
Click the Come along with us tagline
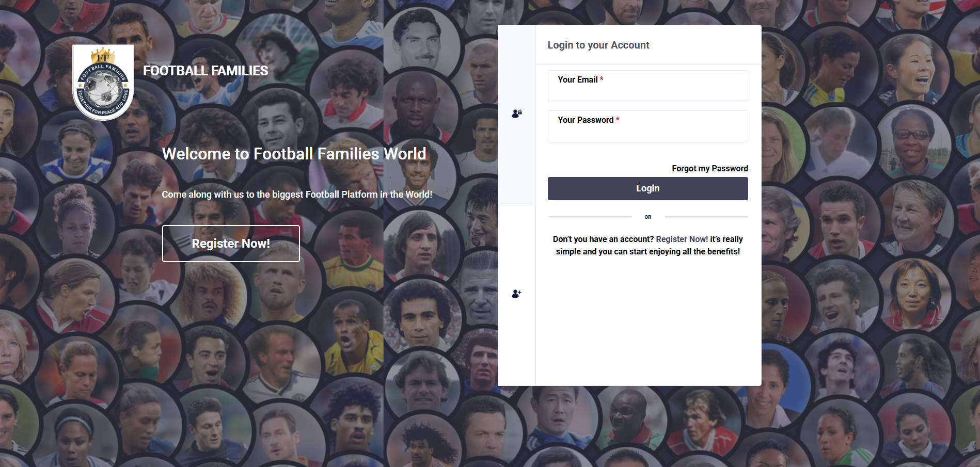coord(297,195)
